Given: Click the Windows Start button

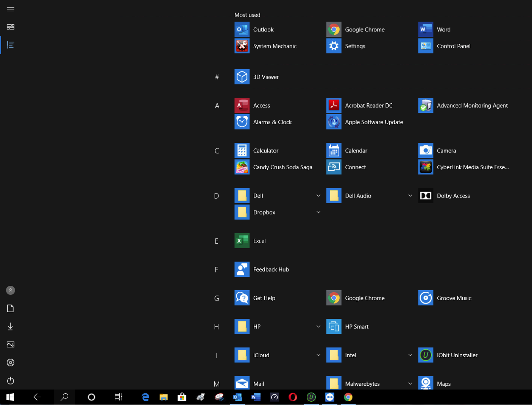Looking at the screenshot, I should pos(10,397).
